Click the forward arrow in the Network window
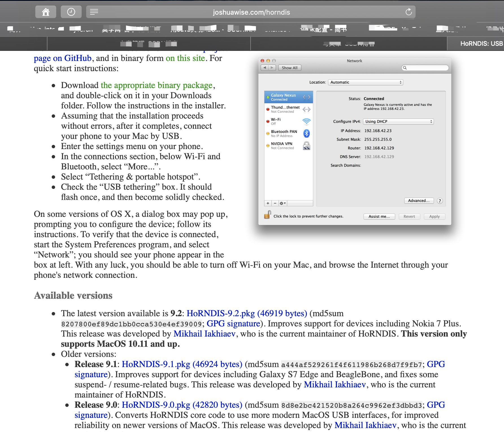 272,68
